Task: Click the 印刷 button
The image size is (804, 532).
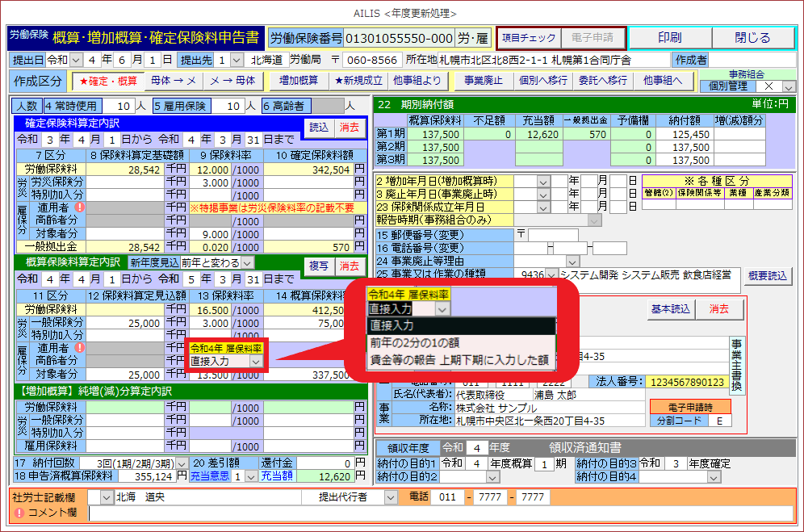Action: point(669,38)
